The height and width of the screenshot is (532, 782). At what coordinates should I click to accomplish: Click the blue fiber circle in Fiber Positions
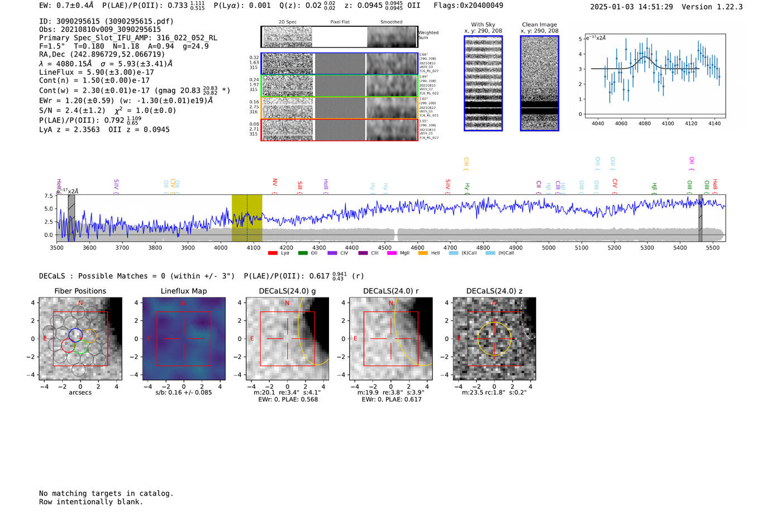[75, 335]
